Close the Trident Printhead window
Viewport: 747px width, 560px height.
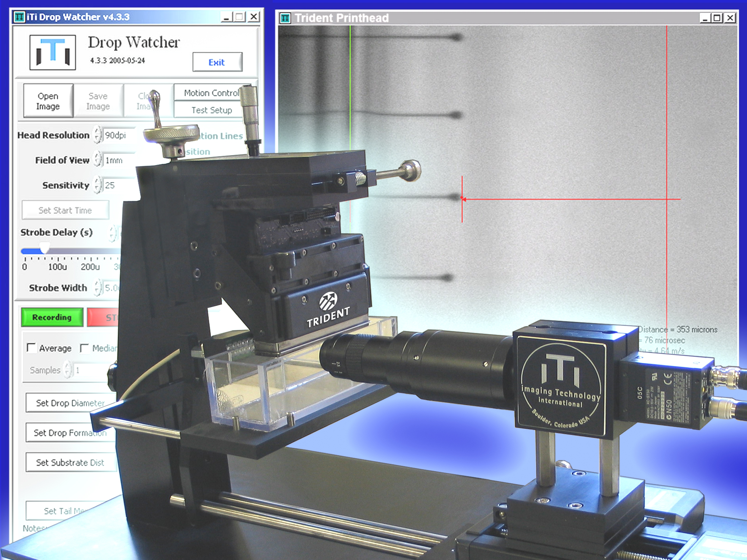(x=730, y=18)
